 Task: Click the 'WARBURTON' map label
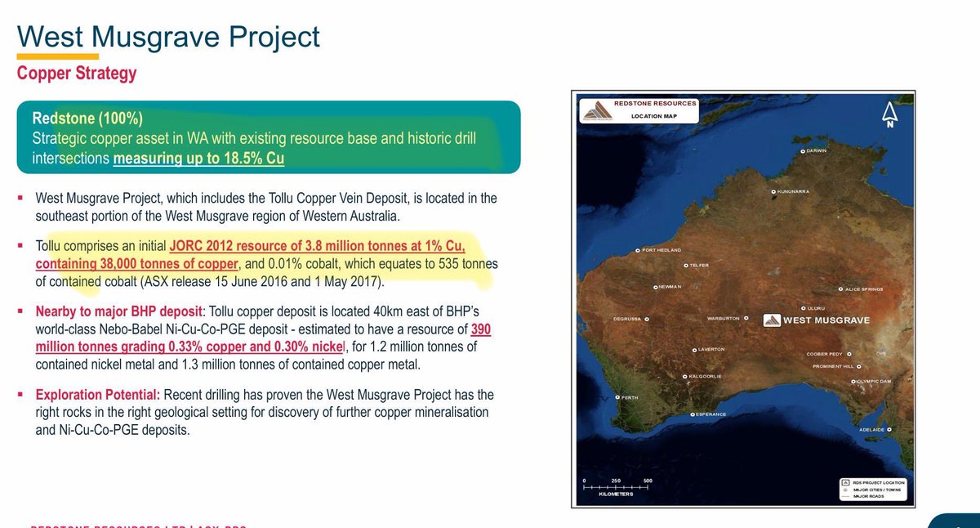724,318
